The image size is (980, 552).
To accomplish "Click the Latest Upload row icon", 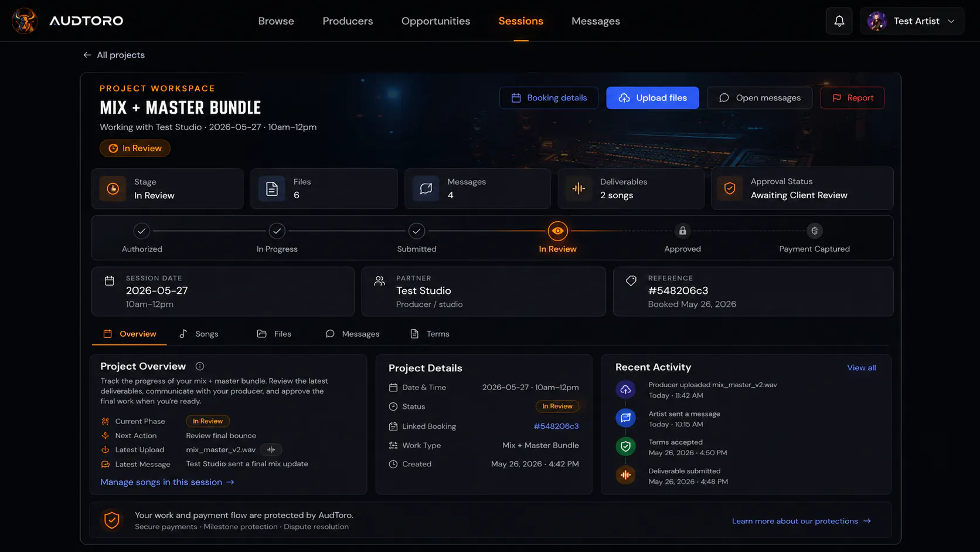I will [x=106, y=450].
